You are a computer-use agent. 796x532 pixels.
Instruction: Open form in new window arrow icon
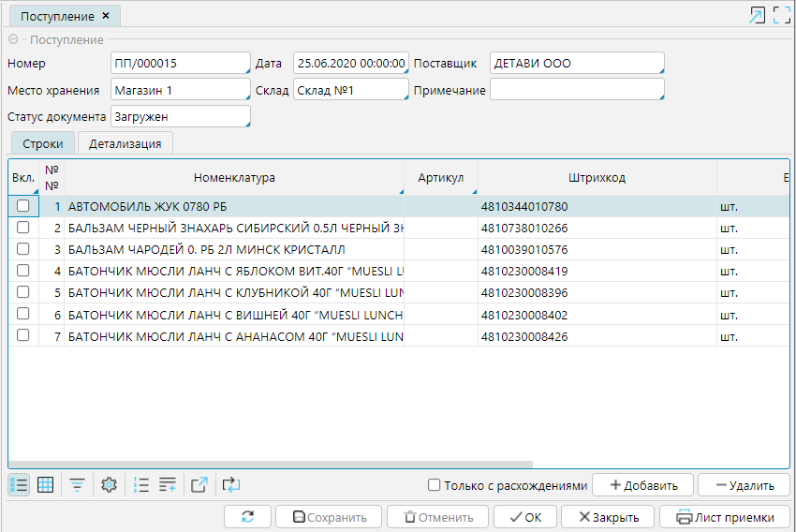pos(757,15)
